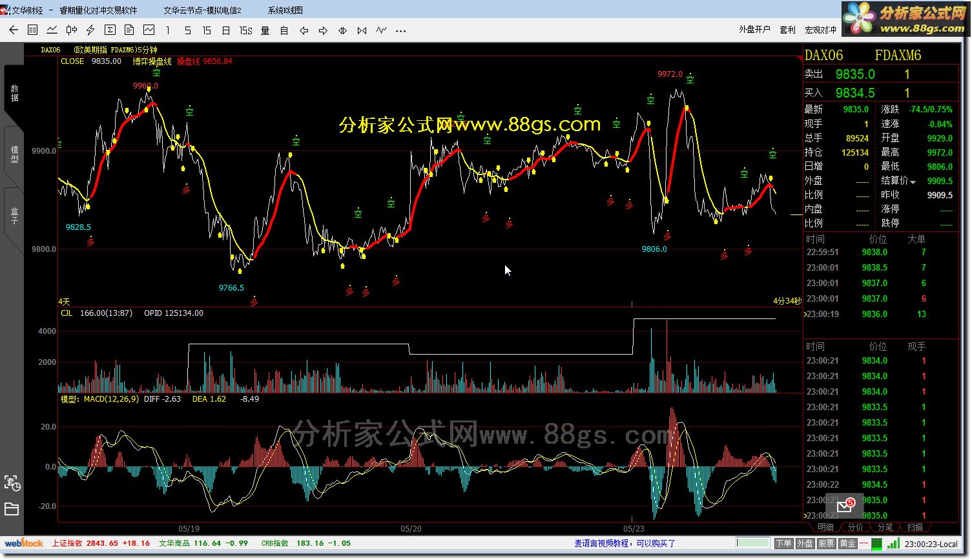
Task: Expand the 结算价 dropdown arrow
Action: [x=913, y=182]
